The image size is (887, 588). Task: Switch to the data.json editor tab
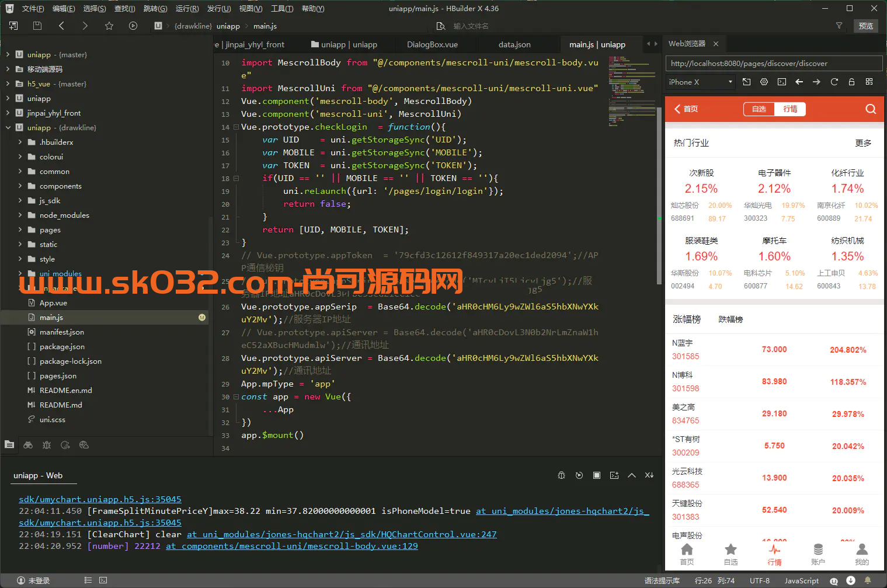tap(514, 44)
